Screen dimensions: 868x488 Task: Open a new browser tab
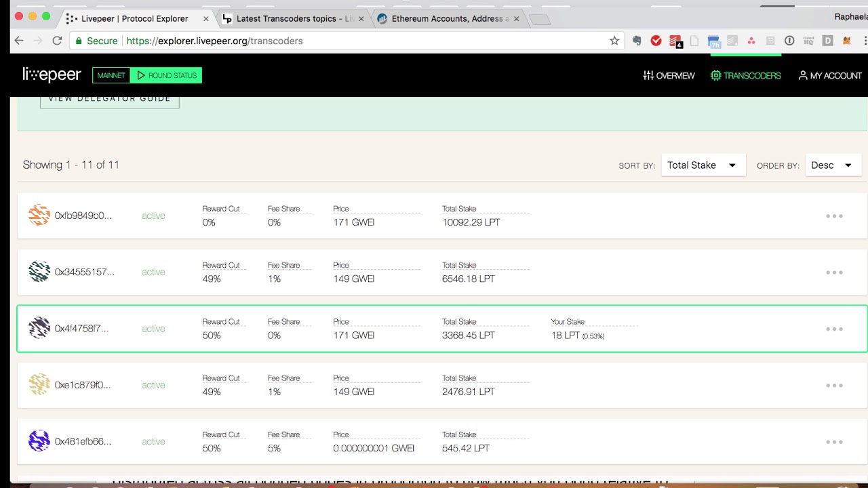pyautogui.click(x=540, y=19)
